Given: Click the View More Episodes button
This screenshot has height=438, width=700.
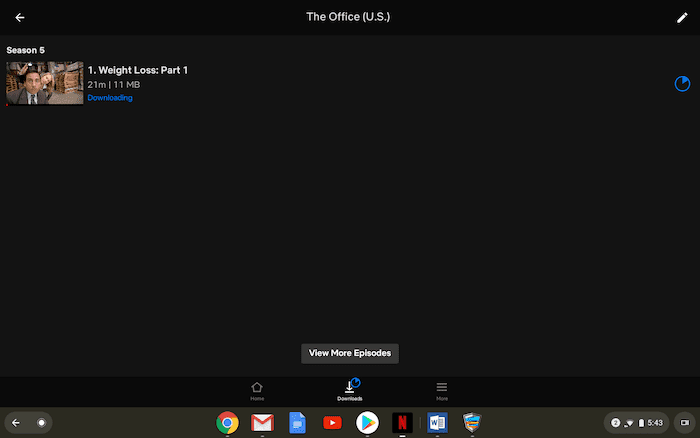Looking at the screenshot, I should (x=350, y=353).
